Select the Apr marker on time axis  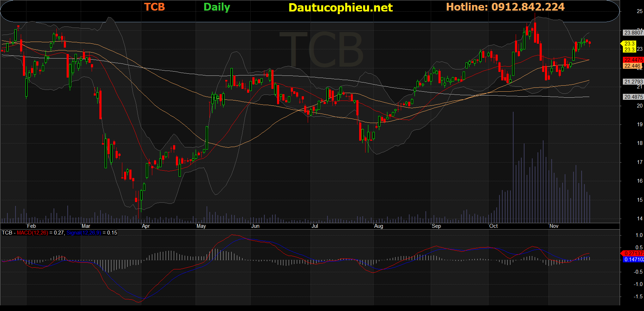click(146, 226)
